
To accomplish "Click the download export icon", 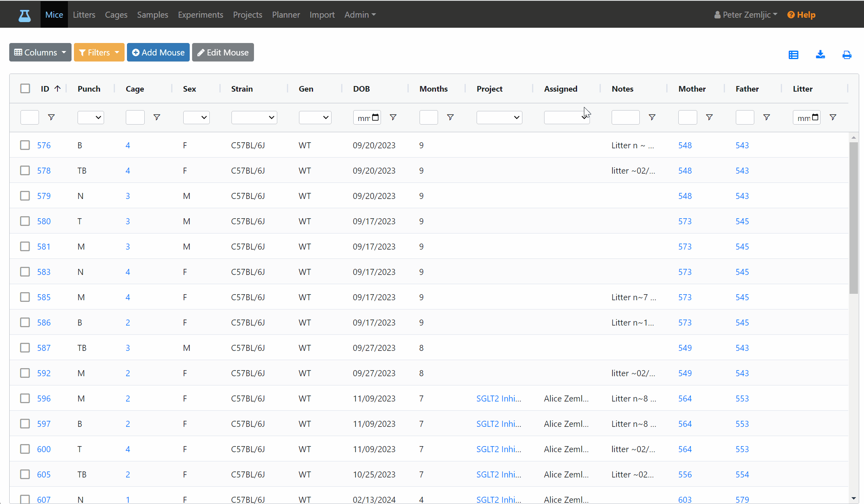I will coord(820,55).
